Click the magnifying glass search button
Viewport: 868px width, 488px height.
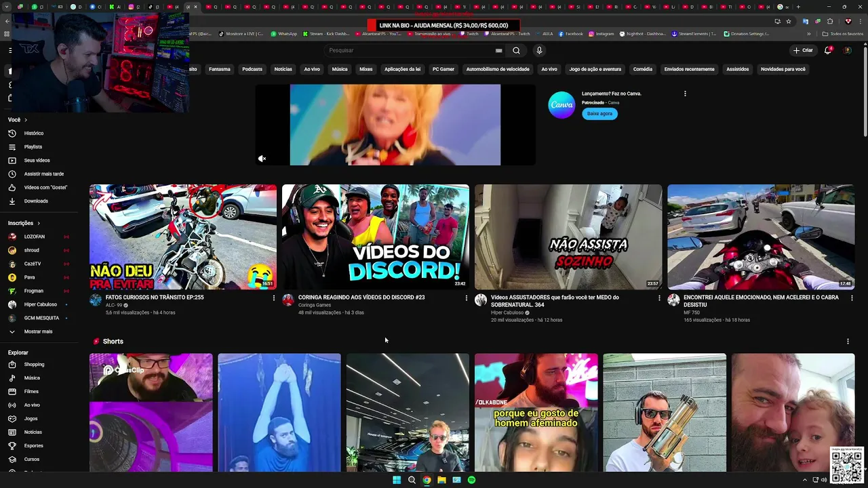coord(516,50)
